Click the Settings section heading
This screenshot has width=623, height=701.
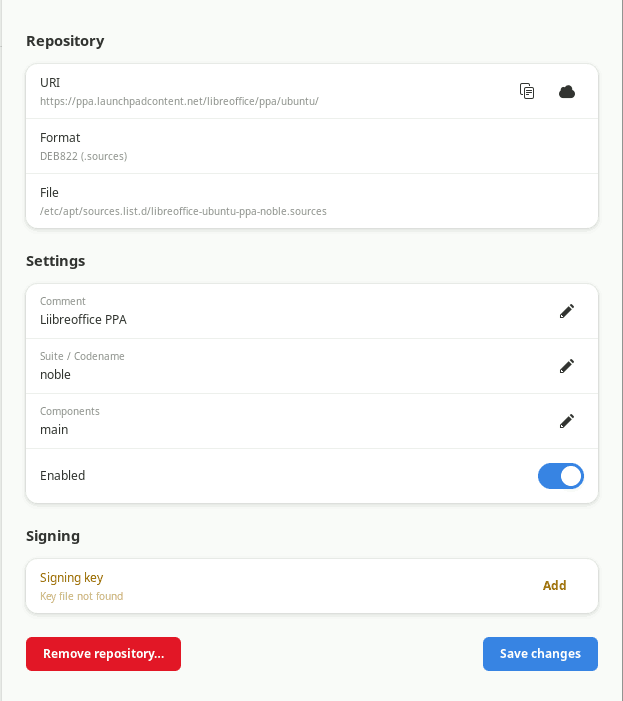click(x=55, y=261)
